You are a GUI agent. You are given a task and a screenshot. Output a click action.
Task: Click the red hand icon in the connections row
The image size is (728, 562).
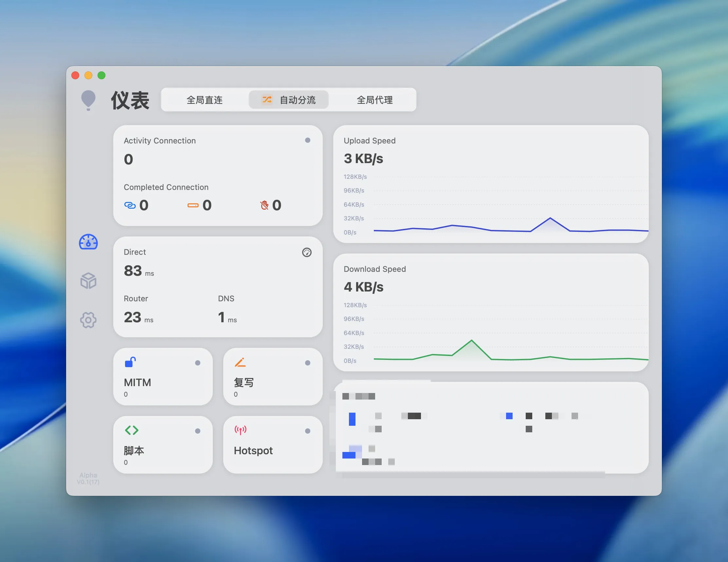pos(264,205)
